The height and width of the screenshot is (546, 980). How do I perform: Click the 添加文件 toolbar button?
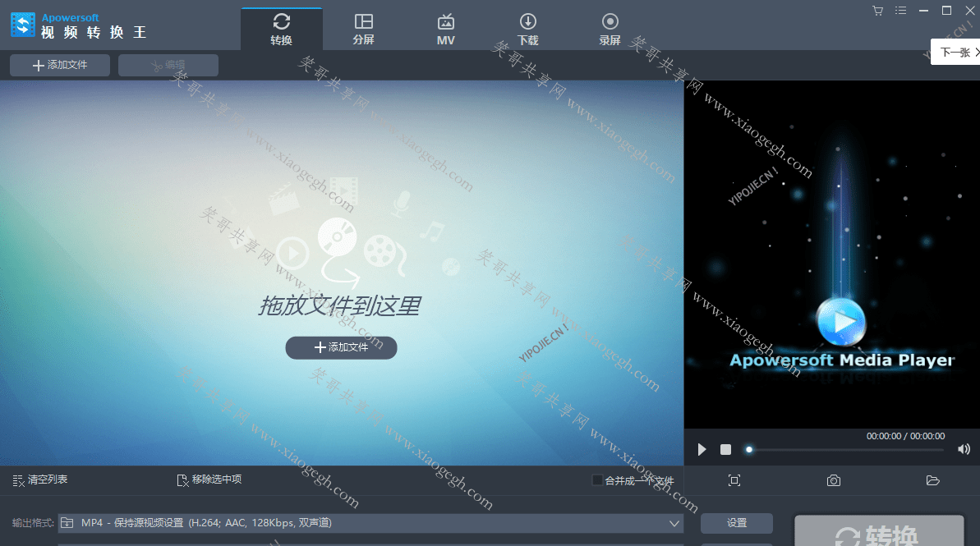coord(60,65)
